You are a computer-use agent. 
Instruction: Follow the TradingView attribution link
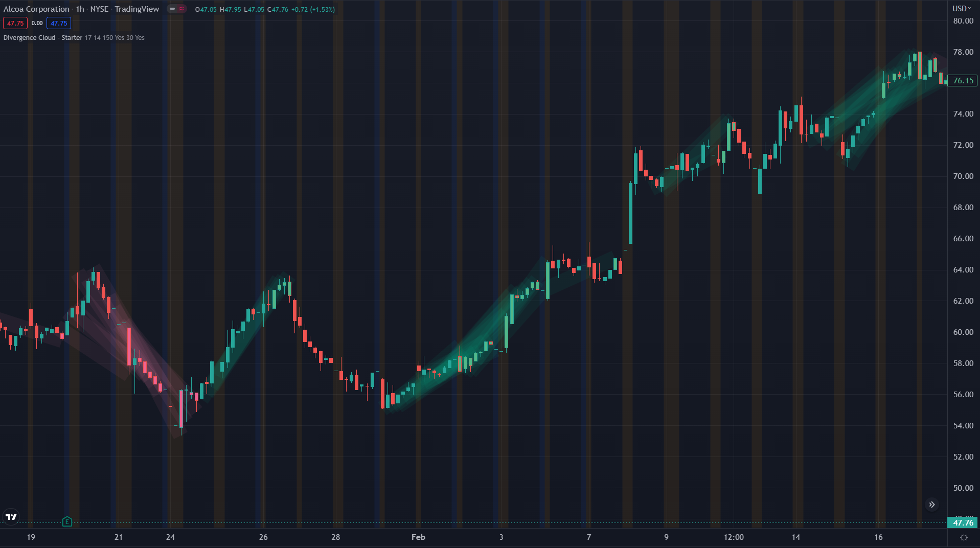point(136,9)
